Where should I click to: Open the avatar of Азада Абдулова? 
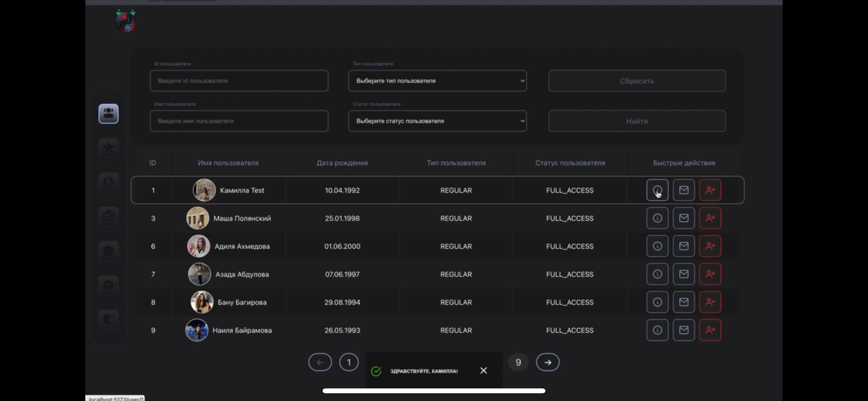click(199, 274)
